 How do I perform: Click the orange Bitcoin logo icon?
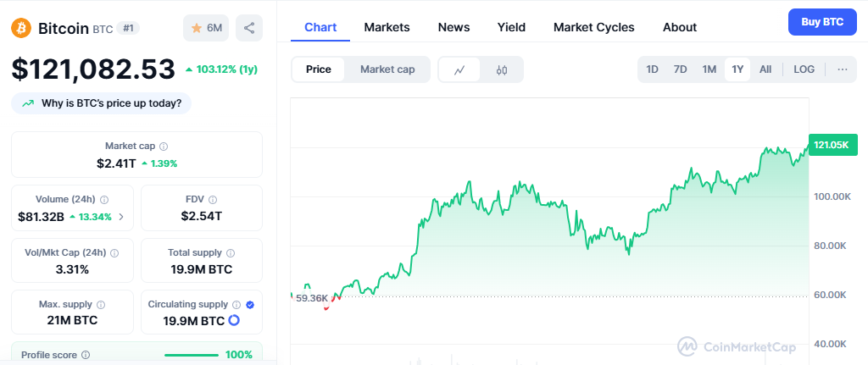(21, 28)
